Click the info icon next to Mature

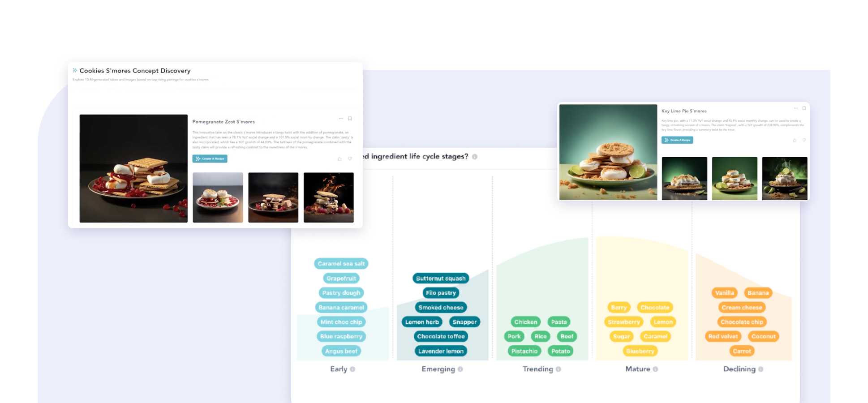(655, 369)
